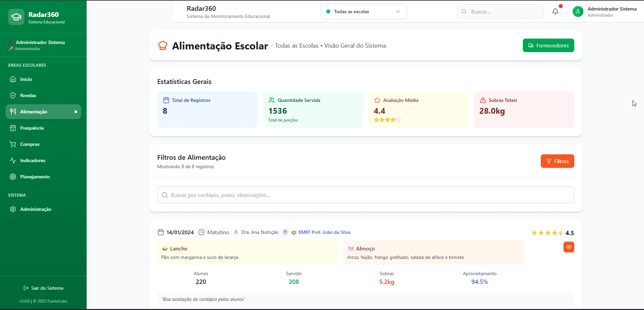Open the notification bell icon
The width and height of the screenshot is (644, 310).
[x=555, y=11]
